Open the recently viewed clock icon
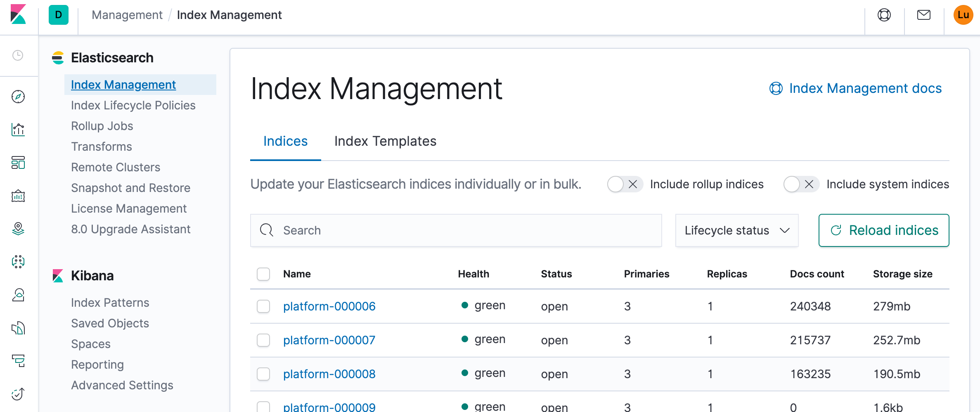Viewport: 980px width, 412px height. (18, 55)
